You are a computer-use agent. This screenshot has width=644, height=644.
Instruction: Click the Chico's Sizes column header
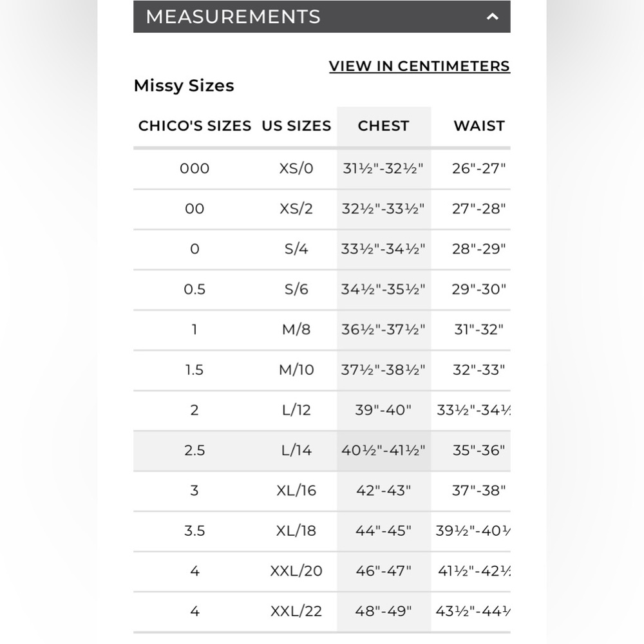click(194, 126)
